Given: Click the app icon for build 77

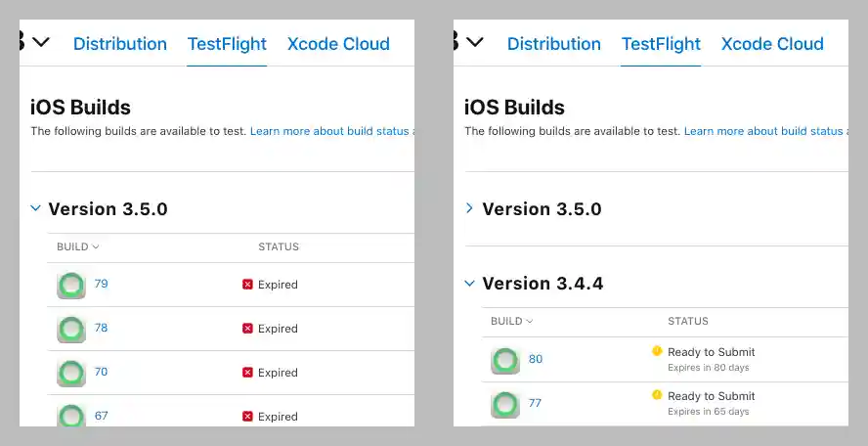Looking at the screenshot, I should (x=505, y=404).
